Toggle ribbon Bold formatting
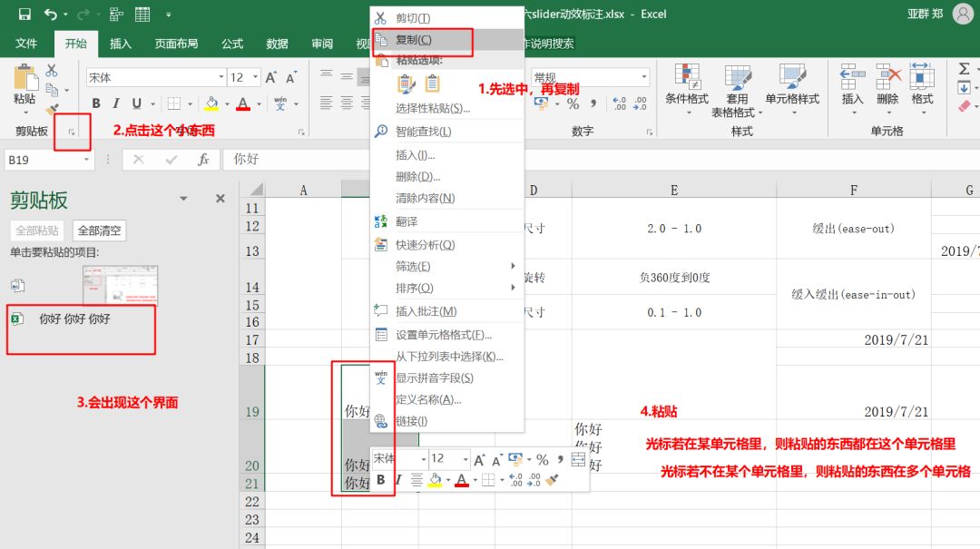980x549 pixels. click(x=96, y=103)
